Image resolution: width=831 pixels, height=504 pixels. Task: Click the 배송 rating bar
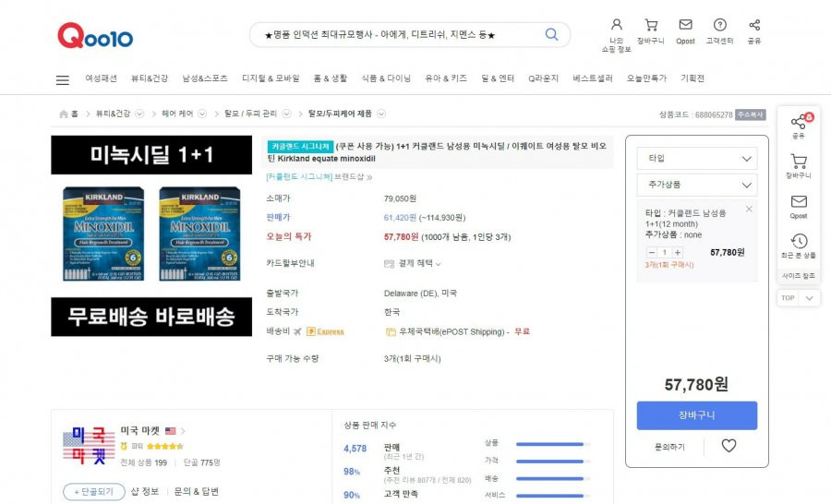tap(553, 478)
